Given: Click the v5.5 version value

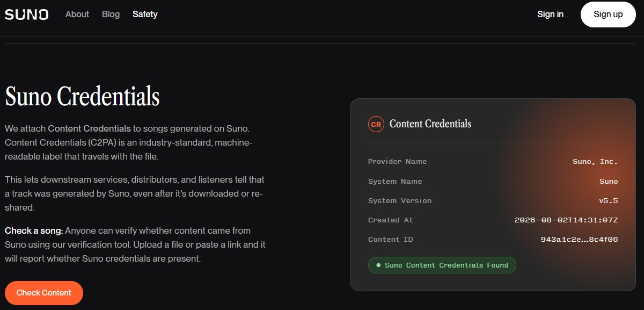Looking at the screenshot, I should click(x=609, y=201).
